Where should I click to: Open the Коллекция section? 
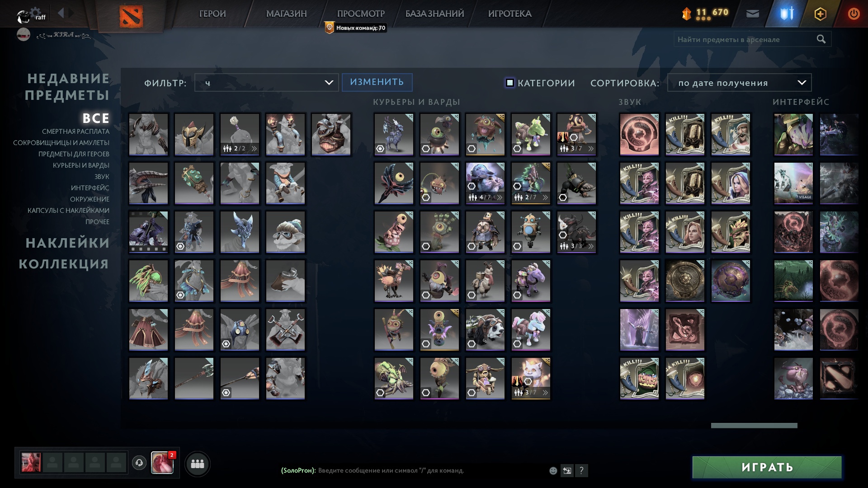point(64,264)
